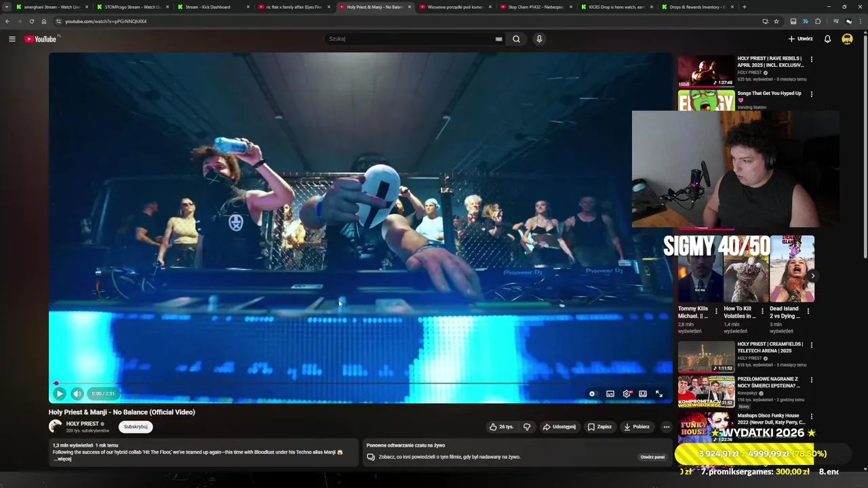Switch to the Wiosenne porządki tab
This screenshot has height=488, width=868.
(454, 7)
